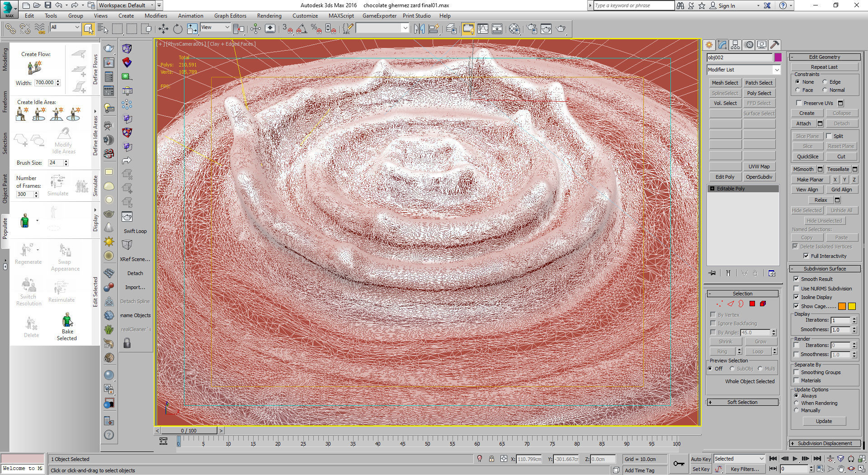This screenshot has width=868, height=475.
Task: Collapse the Edit Geometry rollout
Action: 825,57
